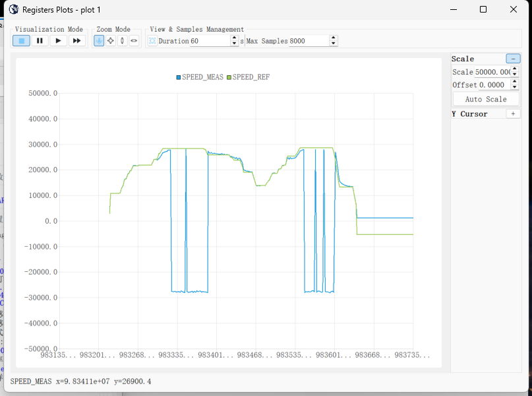Click the '0.0' y-axis label

(x=51, y=221)
